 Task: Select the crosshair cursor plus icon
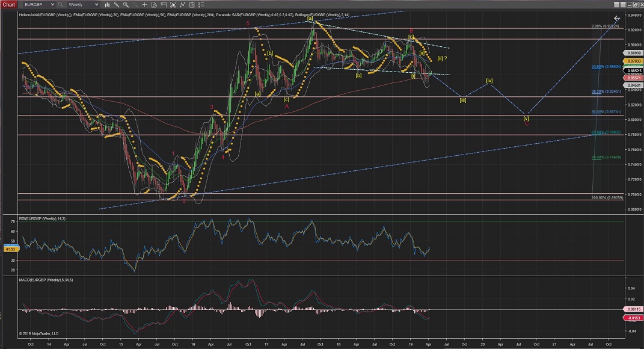pos(144,5)
